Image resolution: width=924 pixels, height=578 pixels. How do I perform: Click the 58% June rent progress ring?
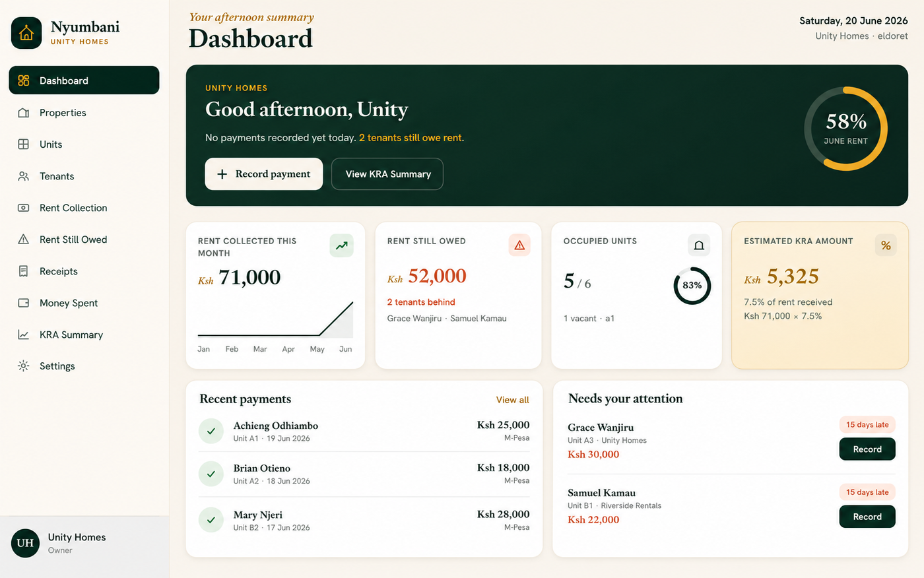pos(845,129)
